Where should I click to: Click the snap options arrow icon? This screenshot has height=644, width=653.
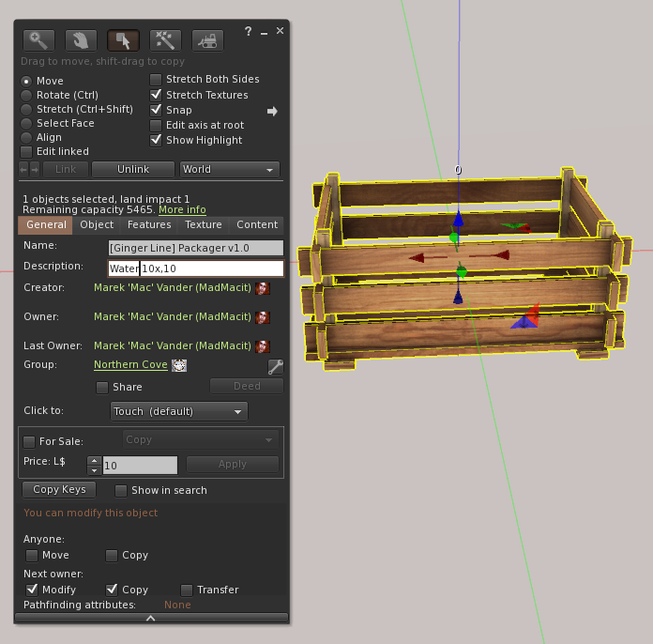click(x=272, y=111)
